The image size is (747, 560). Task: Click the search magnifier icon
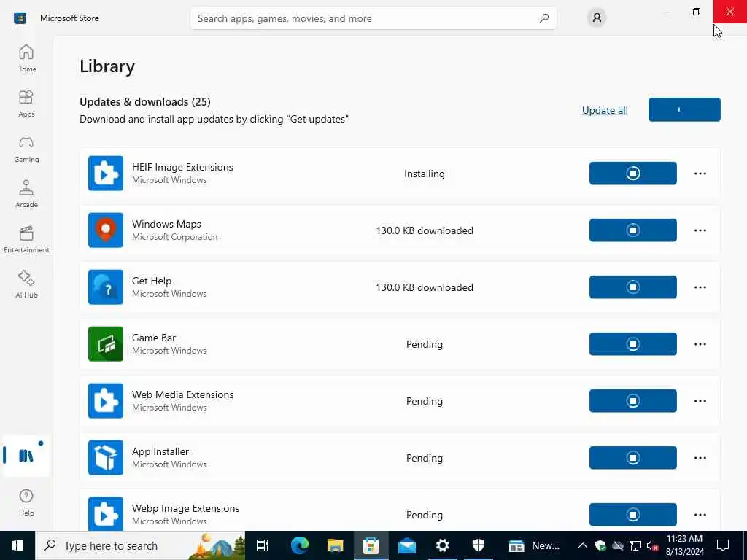[544, 18]
